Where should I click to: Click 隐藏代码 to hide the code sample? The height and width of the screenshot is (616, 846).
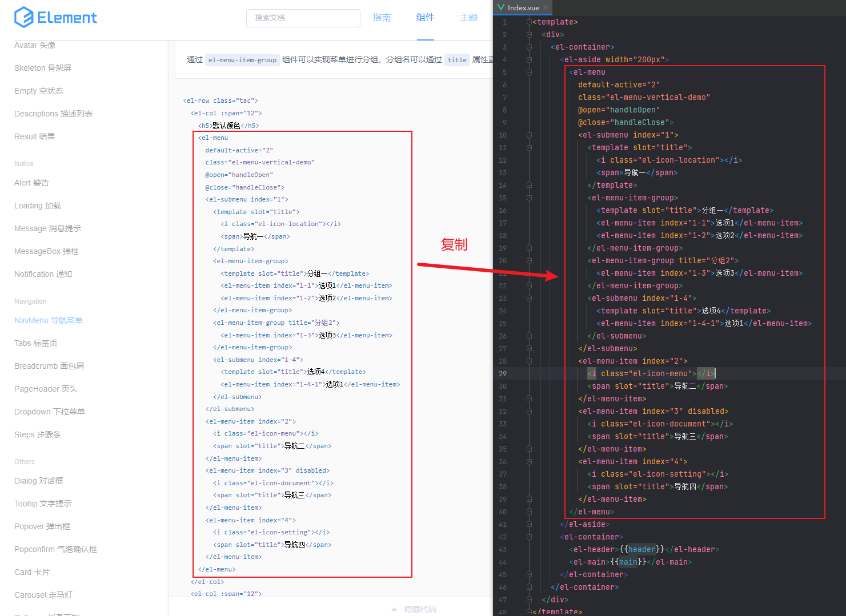pyautogui.click(x=420, y=609)
